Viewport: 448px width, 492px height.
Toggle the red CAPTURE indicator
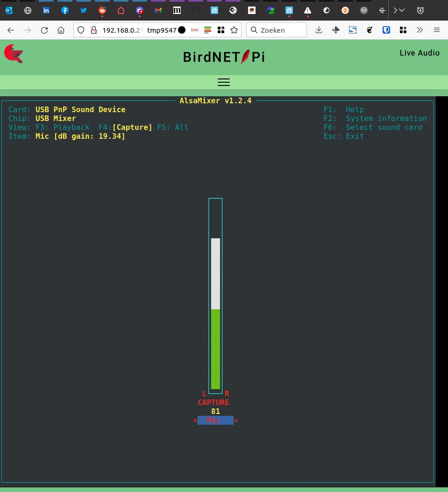point(213,402)
